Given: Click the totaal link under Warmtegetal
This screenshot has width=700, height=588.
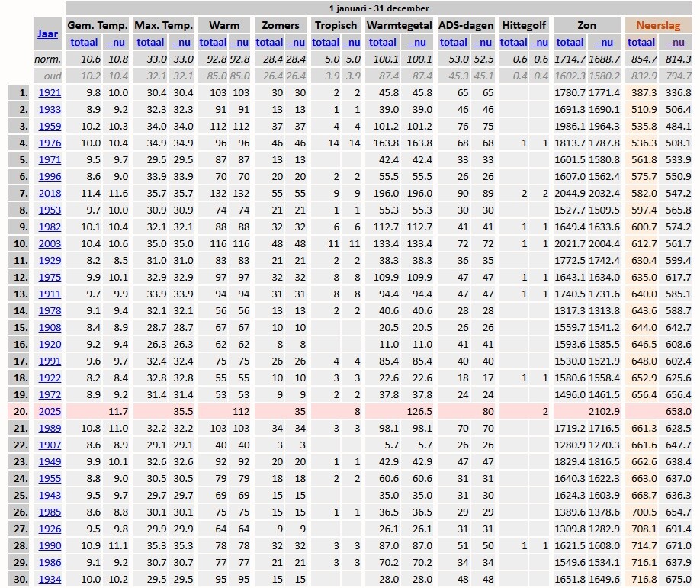Looking at the screenshot, I should [382, 42].
